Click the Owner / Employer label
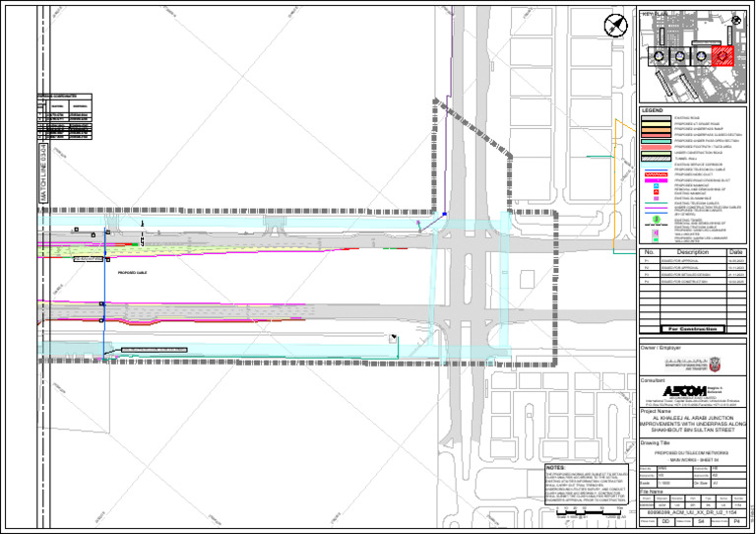The image size is (756, 534). click(661, 348)
